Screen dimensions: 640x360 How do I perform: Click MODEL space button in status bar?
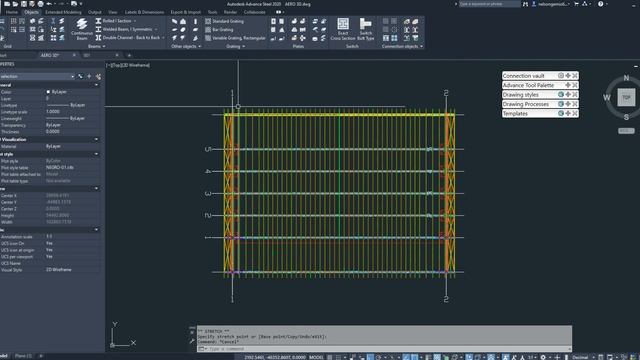click(x=316, y=357)
